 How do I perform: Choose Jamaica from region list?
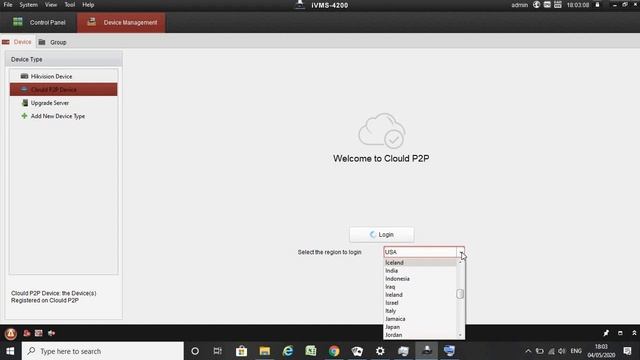[420, 319]
